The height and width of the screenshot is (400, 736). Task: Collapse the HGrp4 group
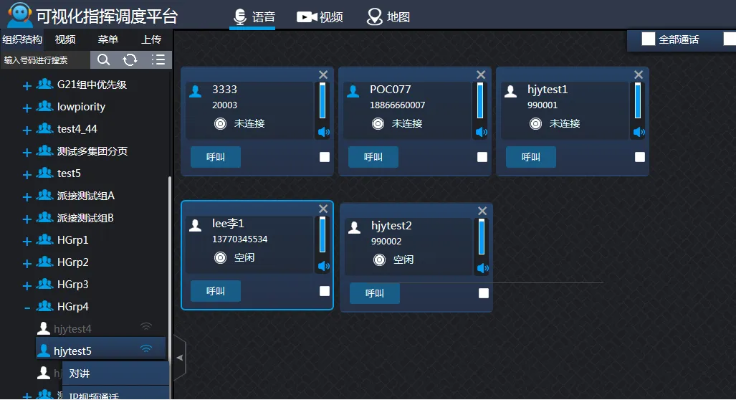27,306
